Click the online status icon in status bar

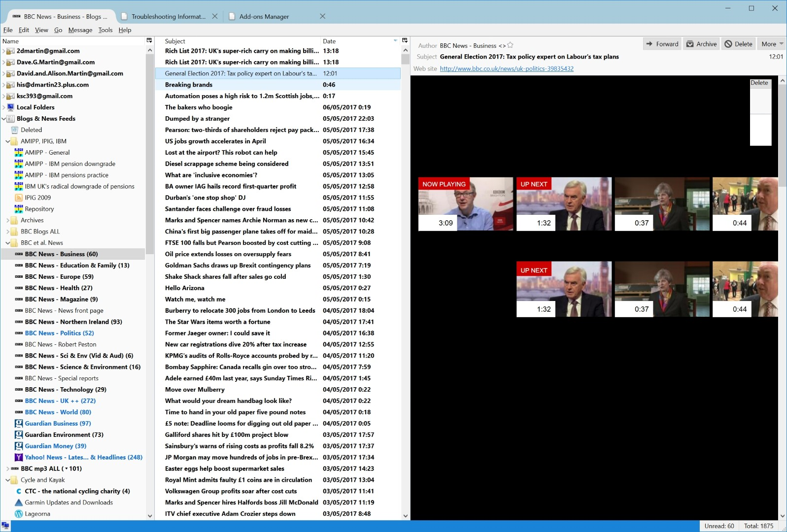tap(5, 526)
